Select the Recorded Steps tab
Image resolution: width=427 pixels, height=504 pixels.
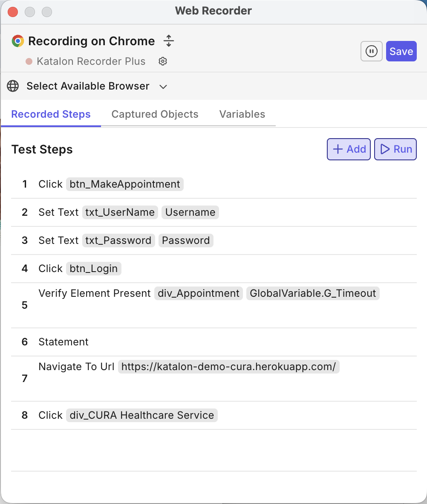click(51, 114)
